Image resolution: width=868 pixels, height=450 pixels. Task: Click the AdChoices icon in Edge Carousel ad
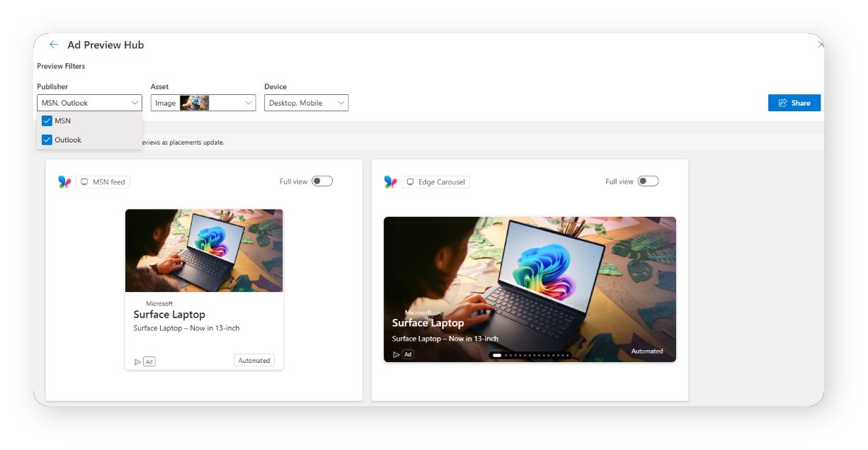tap(396, 355)
